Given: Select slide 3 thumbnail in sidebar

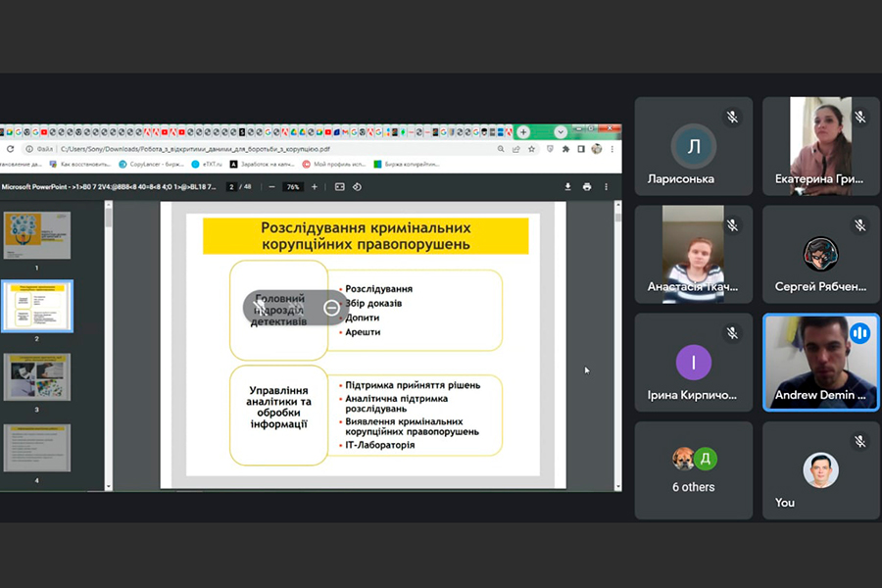Looking at the screenshot, I should click(x=37, y=376).
